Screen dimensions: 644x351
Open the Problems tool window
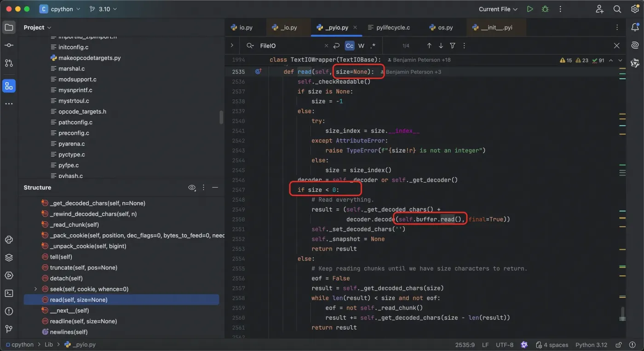pyautogui.click(x=9, y=311)
